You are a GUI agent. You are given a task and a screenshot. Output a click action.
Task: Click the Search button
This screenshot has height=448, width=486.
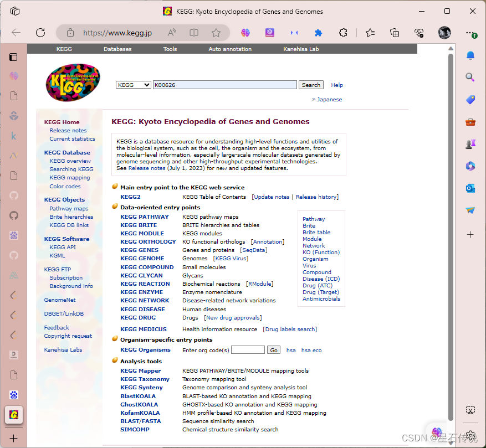(311, 85)
